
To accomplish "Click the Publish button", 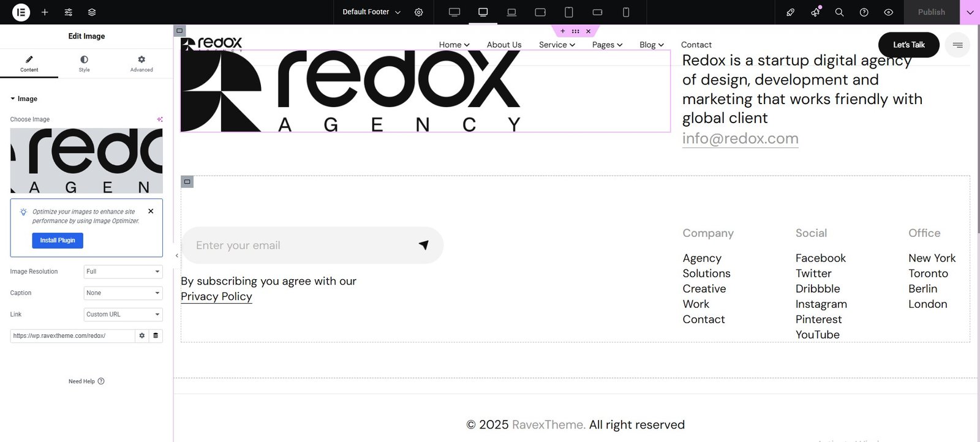I will click(932, 12).
